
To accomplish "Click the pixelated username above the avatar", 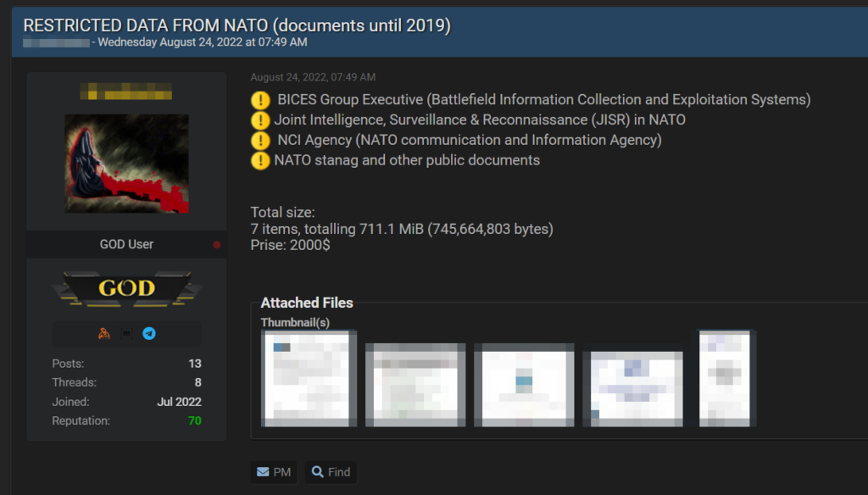I will [x=126, y=92].
